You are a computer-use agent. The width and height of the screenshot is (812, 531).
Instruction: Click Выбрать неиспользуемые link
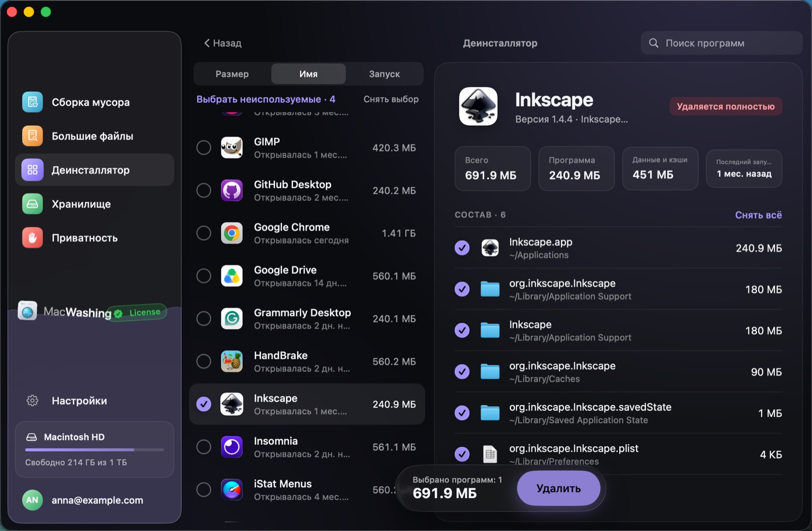tap(259, 99)
